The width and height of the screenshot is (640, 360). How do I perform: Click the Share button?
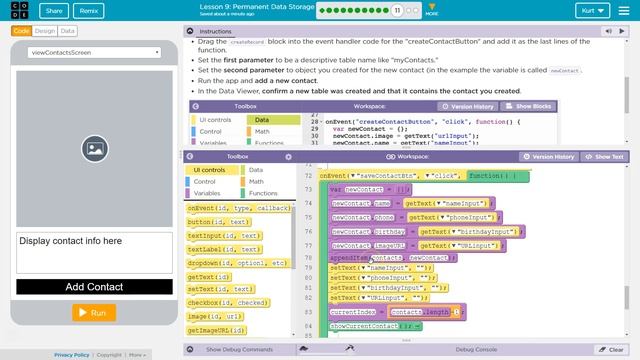[x=54, y=11]
